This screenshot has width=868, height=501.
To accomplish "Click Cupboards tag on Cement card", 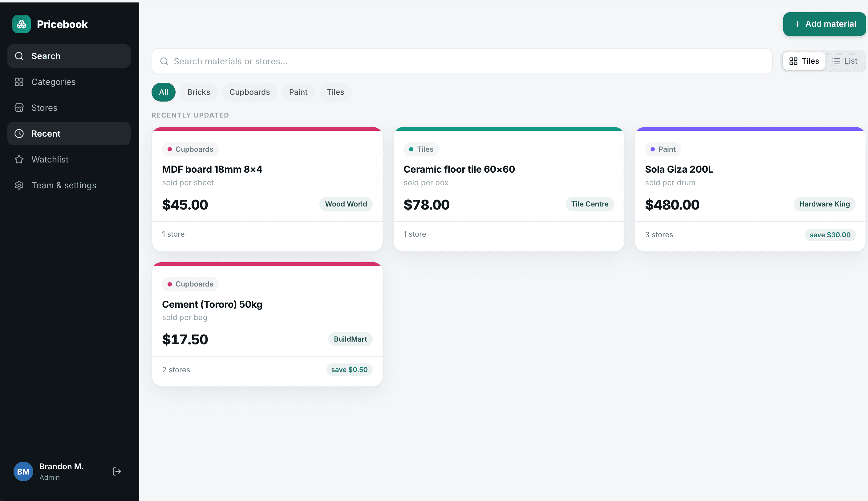I will [x=190, y=284].
